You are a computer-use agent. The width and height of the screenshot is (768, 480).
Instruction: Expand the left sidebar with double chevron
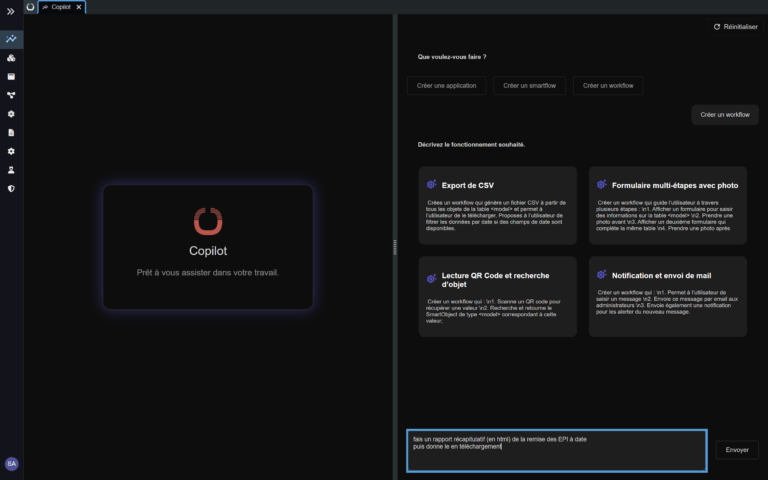(x=11, y=10)
